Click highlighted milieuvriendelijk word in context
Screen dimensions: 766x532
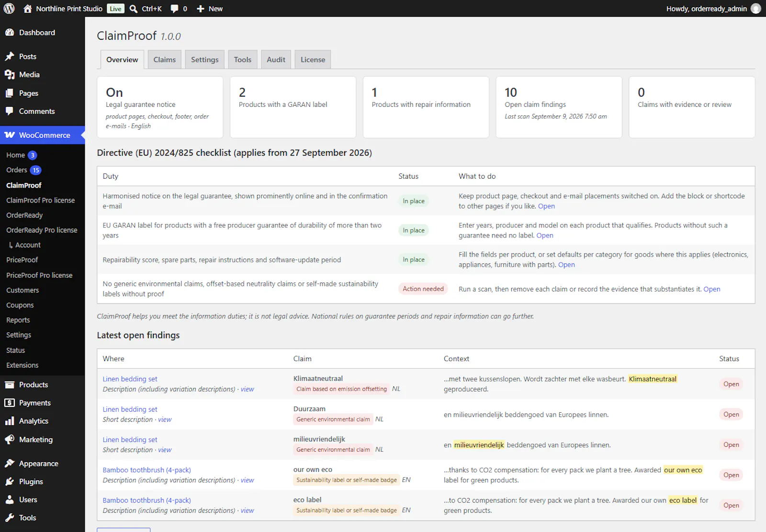coord(479,445)
